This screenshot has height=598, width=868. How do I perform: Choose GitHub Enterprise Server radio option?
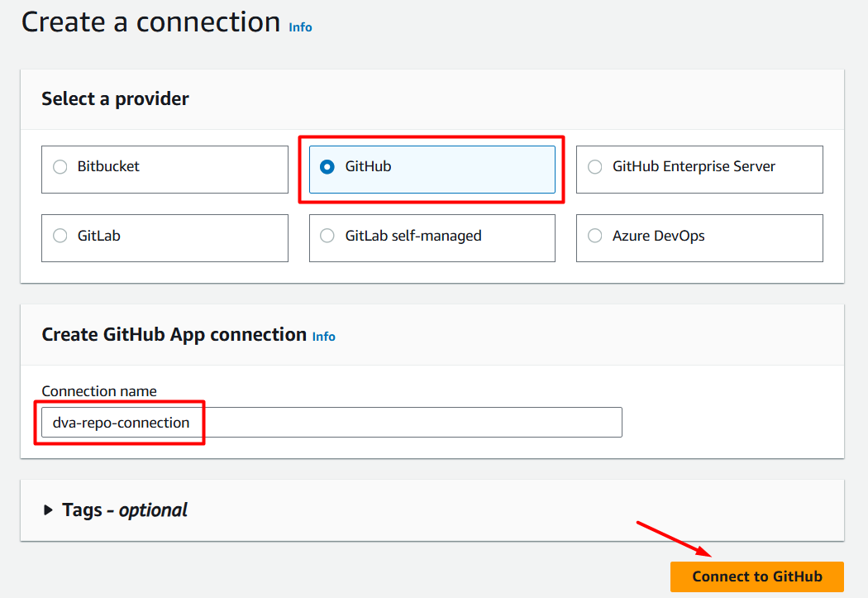(594, 167)
